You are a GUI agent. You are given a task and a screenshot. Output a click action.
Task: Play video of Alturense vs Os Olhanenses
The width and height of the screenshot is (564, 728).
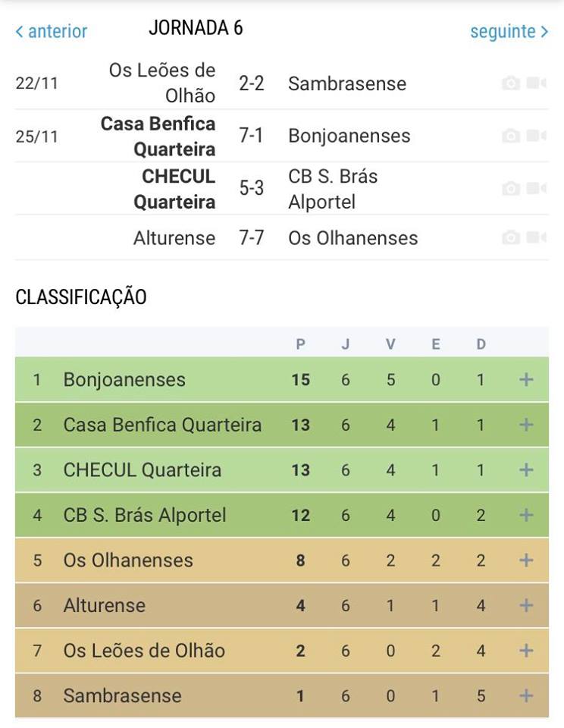coord(537,238)
